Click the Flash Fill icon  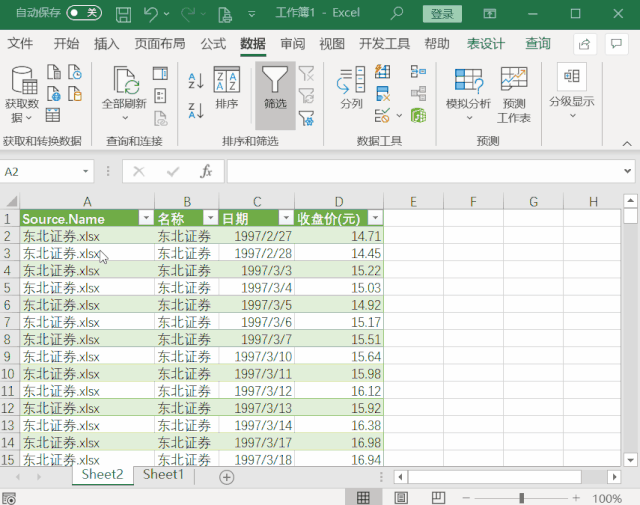click(383, 72)
